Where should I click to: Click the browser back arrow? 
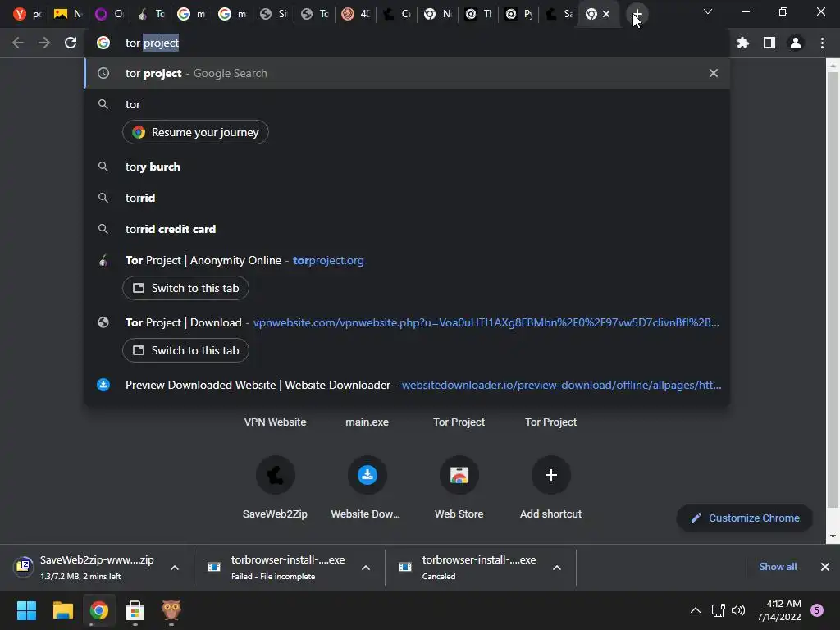click(x=18, y=43)
